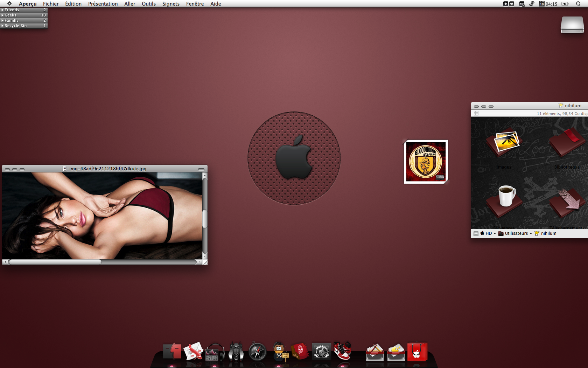Click the vertical scrollbar thumb in image window
This screenshot has height=368, width=588.
pos(205,218)
